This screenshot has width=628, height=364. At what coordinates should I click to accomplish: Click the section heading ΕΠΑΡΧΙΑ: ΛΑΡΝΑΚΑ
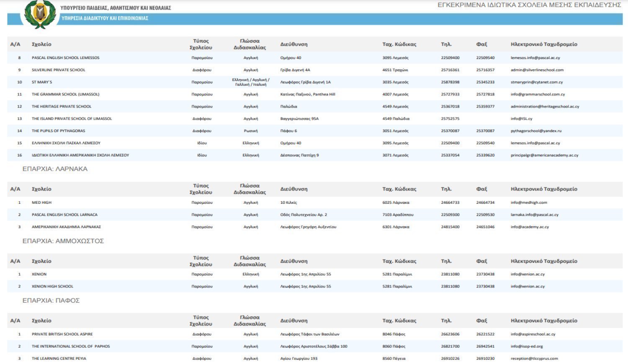pos(55,169)
